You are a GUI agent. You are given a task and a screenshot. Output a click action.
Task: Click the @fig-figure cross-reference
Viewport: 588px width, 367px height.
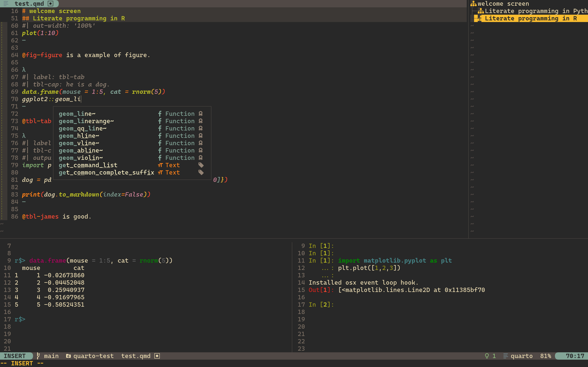click(x=42, y=55)
